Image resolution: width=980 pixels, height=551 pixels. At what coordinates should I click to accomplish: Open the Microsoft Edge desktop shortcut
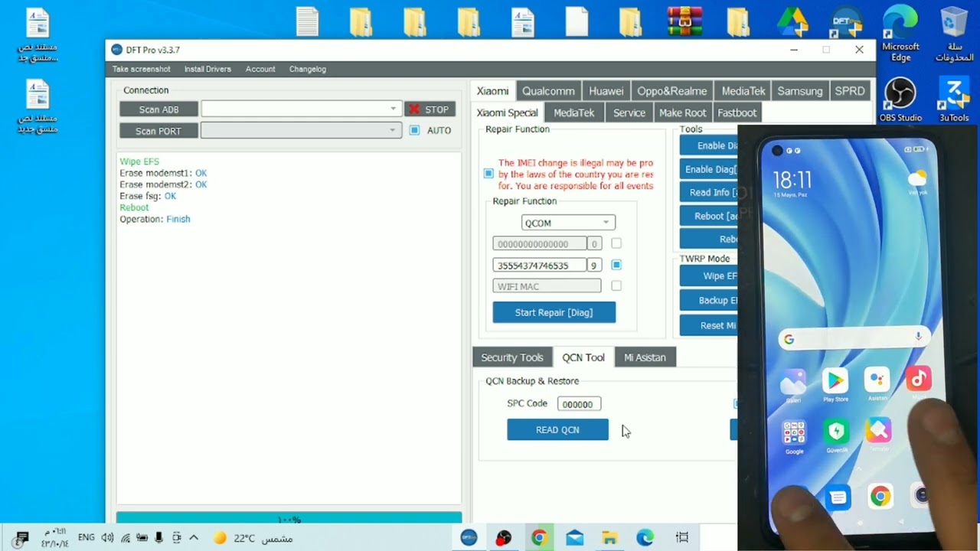click(x=900, y=34)
